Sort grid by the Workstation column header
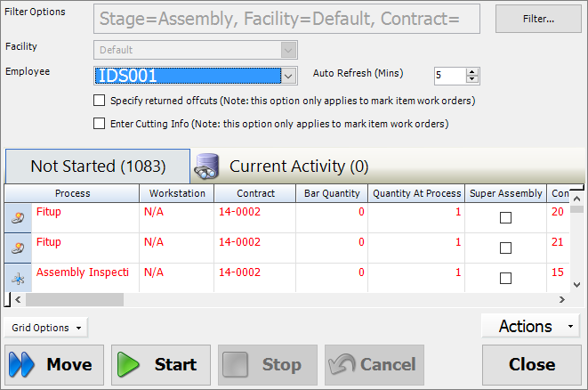 pos(177,193)
